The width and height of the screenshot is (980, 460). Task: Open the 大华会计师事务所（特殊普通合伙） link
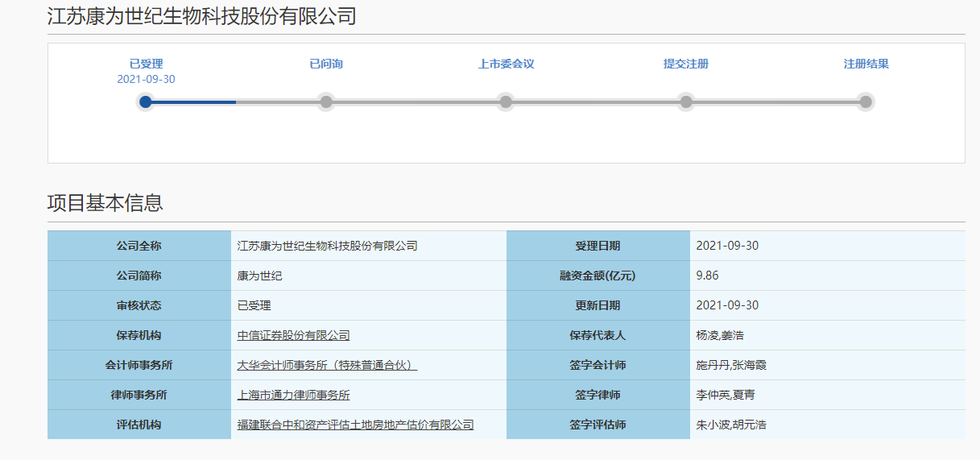(x=327, y=365)
